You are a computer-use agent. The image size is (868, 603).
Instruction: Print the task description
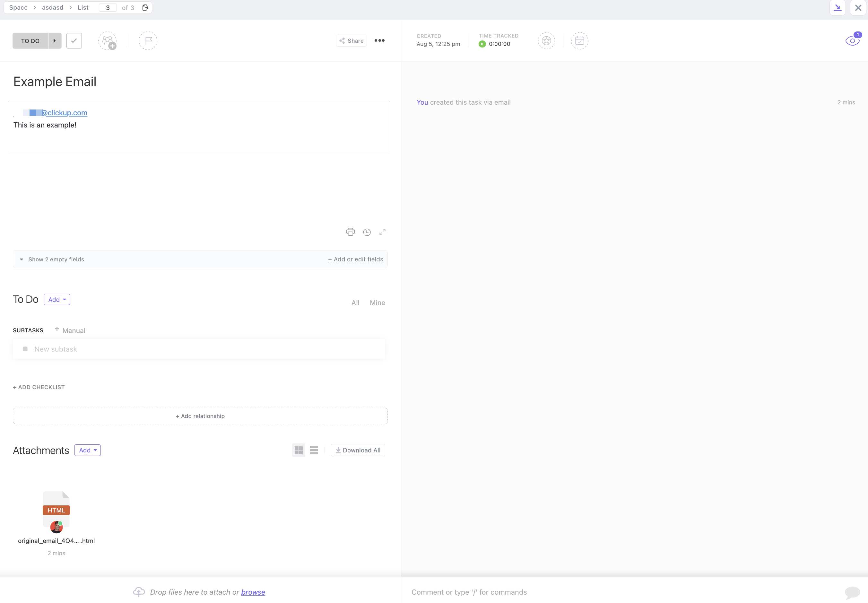click(x=350, y=232)
